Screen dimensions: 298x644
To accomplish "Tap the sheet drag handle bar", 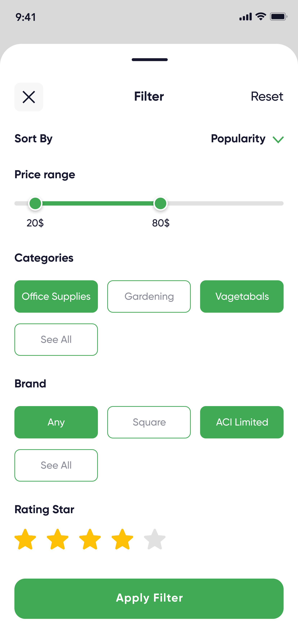I will point(150,60).
